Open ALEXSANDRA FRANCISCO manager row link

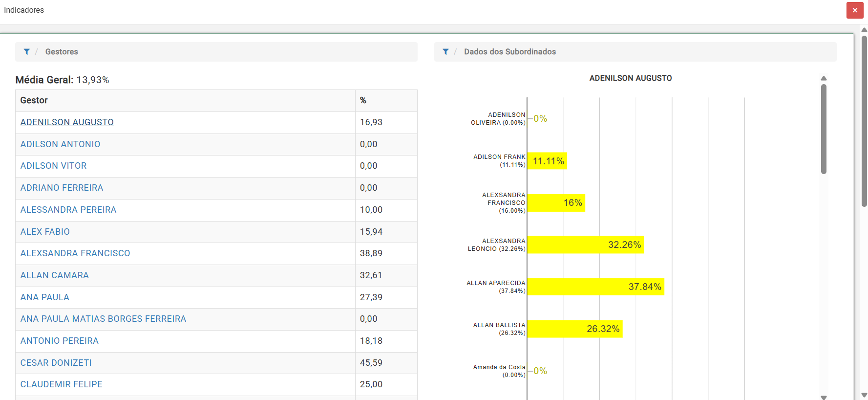[75, 253]
